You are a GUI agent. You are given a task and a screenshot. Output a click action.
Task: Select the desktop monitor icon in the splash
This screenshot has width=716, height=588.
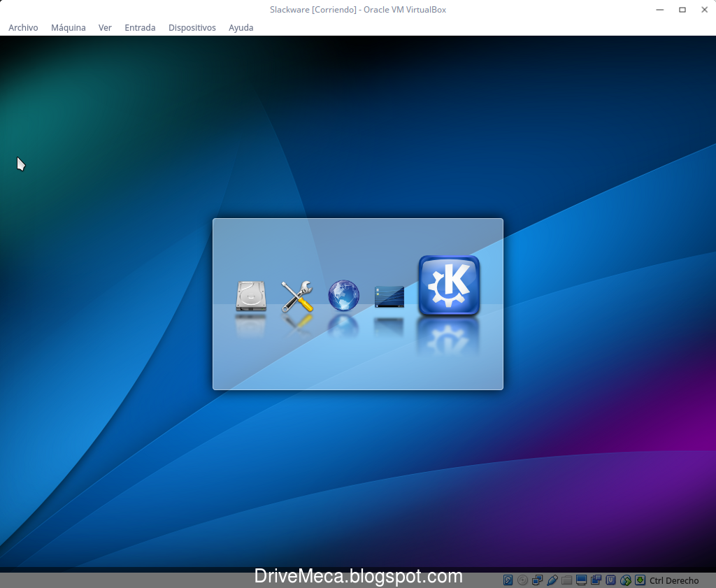[389, 297]
